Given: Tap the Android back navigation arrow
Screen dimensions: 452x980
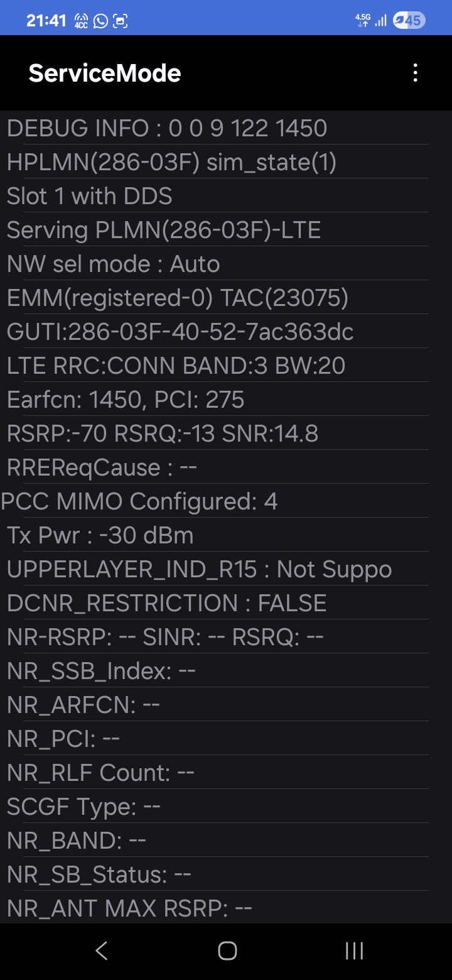Looking at the screenshot, I should tap(101, 950).
